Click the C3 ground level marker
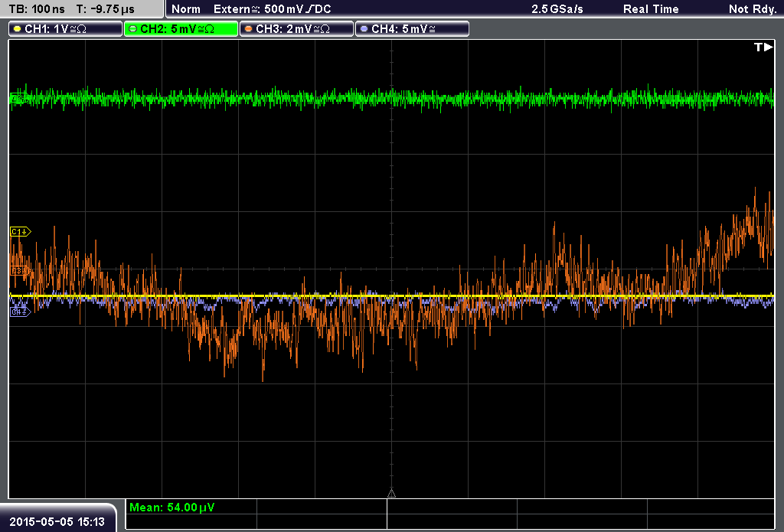Screen dimensions: 784x532 coord(20,271)
